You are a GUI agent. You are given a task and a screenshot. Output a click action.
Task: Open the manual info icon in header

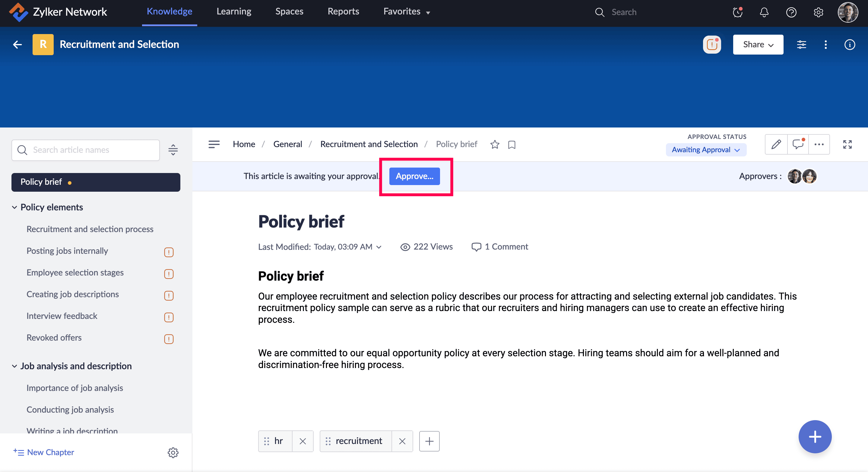(850, 45)
